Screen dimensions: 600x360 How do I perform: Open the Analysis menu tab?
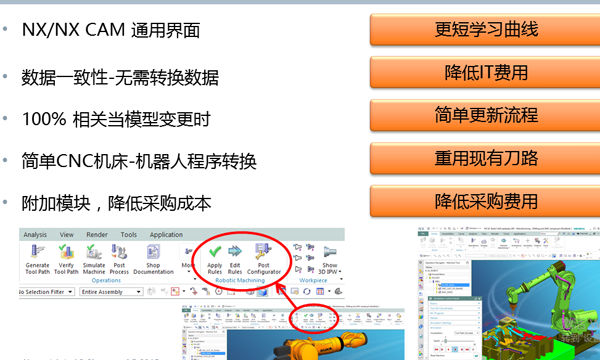pos(35,235)
